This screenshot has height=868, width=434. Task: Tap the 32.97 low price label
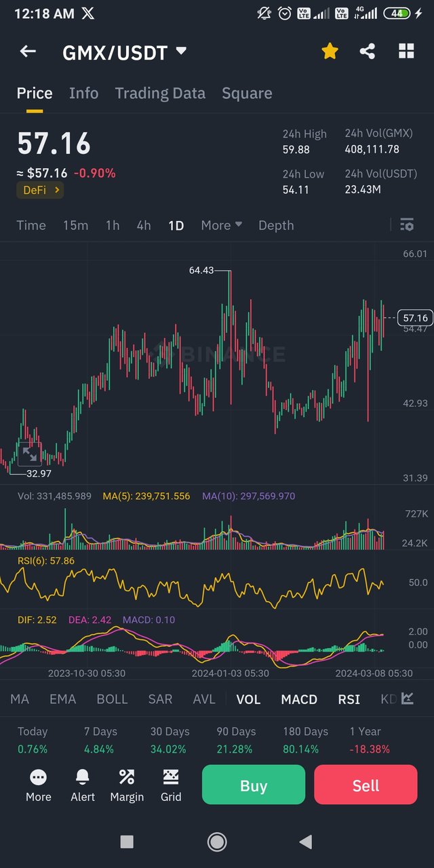pyautogui.click(x=39, y=473)
